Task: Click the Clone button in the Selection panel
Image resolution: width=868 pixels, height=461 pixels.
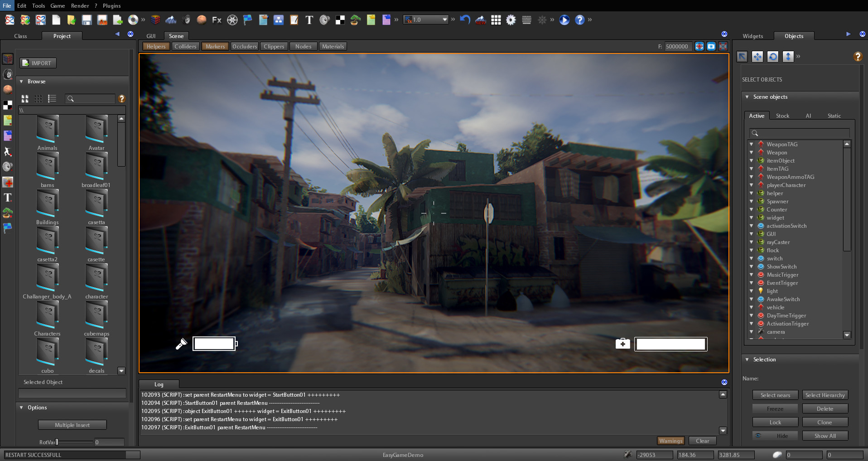Action: pos(825,422)
